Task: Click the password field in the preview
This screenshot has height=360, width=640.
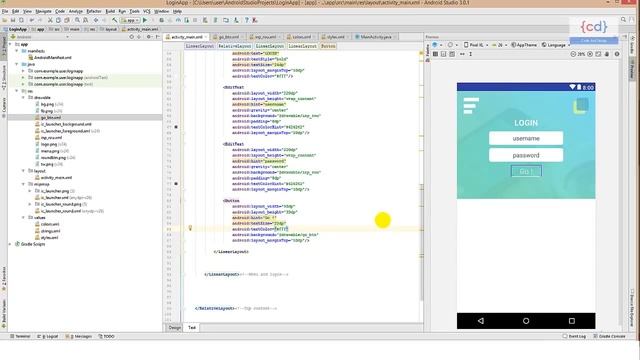Action: [x=526, y=155]
